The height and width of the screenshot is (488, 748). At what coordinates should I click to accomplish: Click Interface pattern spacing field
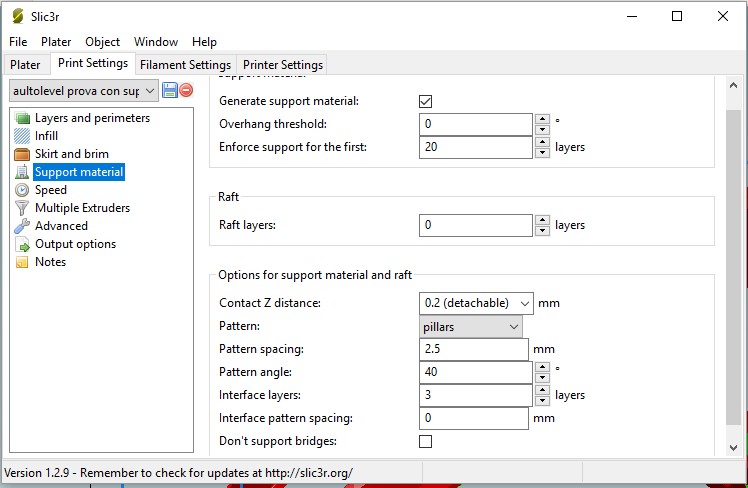click(474, 418)
